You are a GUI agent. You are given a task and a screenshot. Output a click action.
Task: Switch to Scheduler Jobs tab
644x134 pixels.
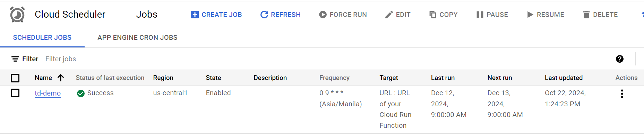pyautogui.click(x=42, y=37)
